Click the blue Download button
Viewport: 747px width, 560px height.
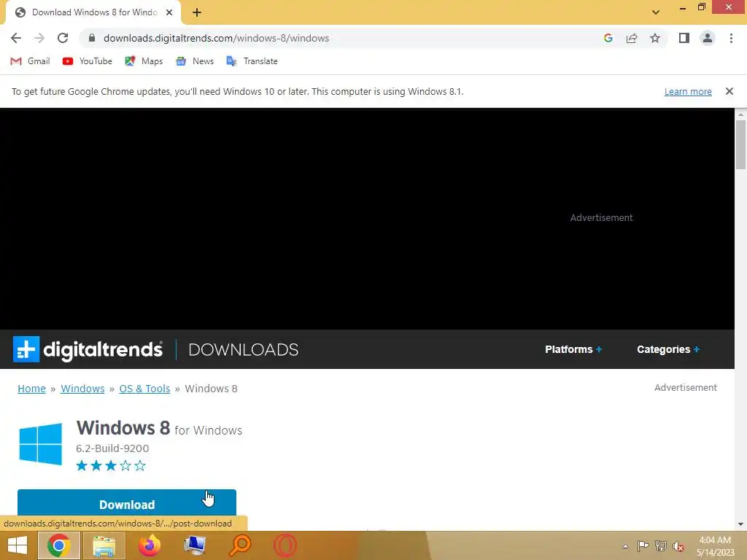[127, 503]
